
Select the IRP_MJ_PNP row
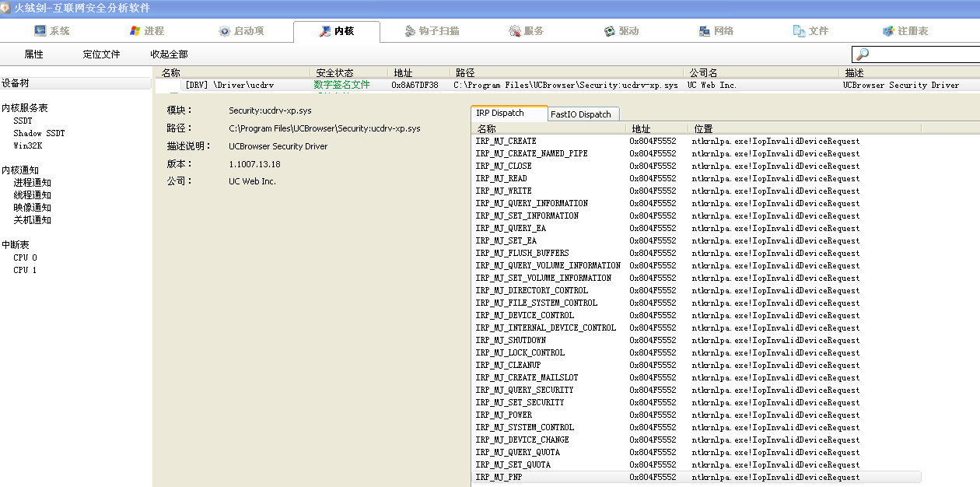pyautogui.click(x=696, y=477)
